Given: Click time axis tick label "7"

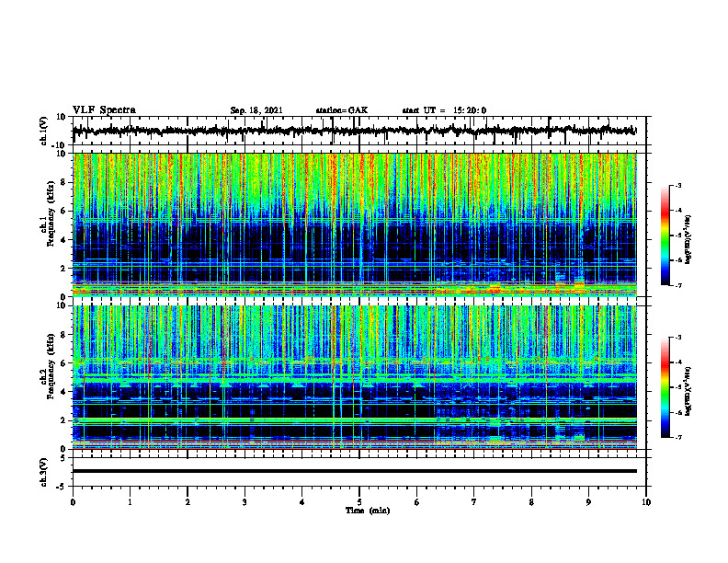Looking at the screenshot, I should 474,502.
